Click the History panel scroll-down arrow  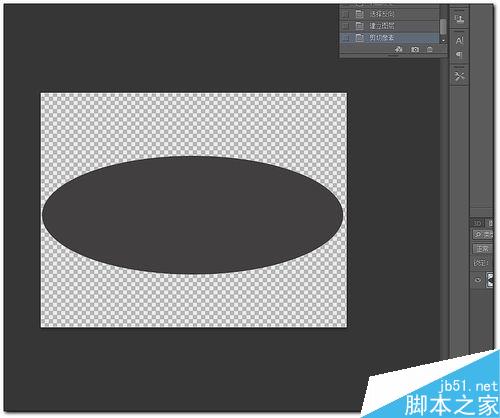click(443, 40)
